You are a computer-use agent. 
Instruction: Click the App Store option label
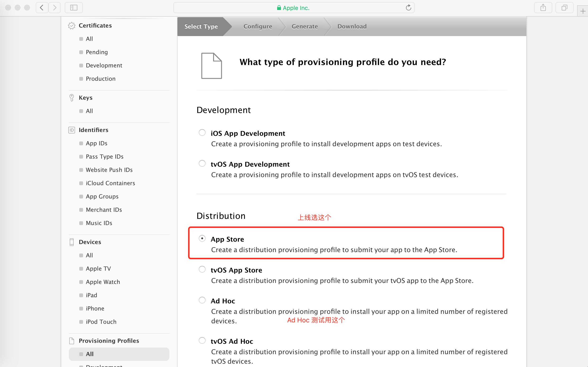click(227, 239)
